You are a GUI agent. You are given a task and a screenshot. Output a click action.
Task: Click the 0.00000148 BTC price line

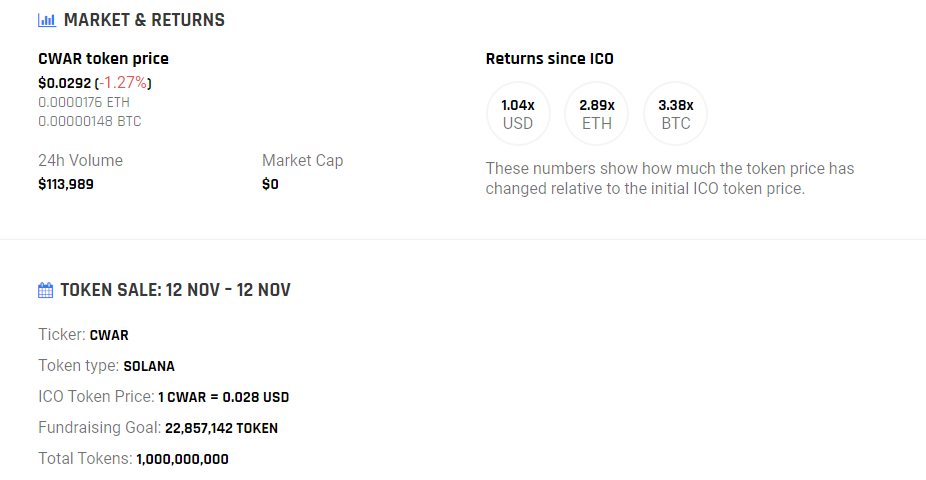pos(90,121)
